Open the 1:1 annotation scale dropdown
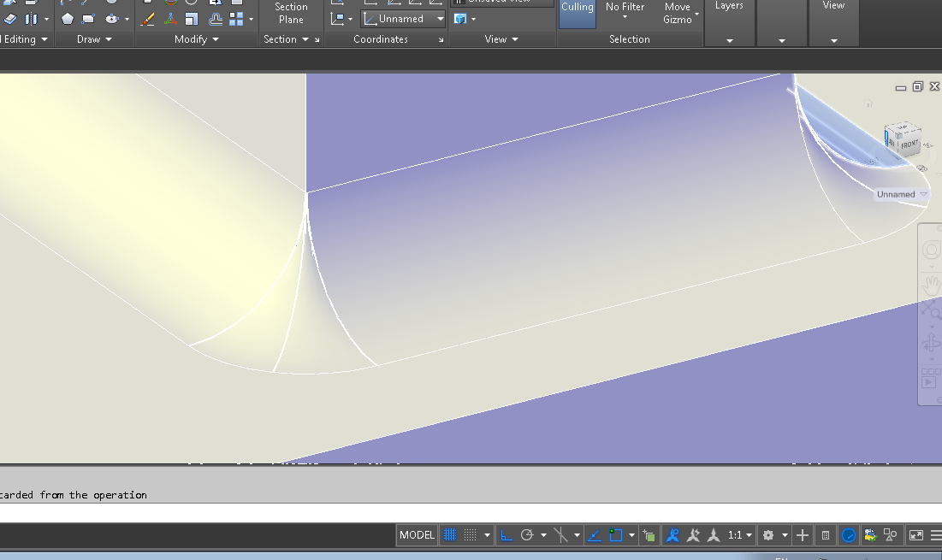The width and height of the screenshot is (942, 560). [x=740, y=535]
